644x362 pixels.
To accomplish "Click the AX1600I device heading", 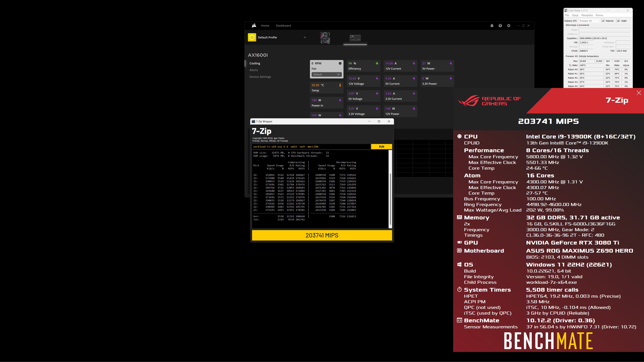I will tap(258, 55).
